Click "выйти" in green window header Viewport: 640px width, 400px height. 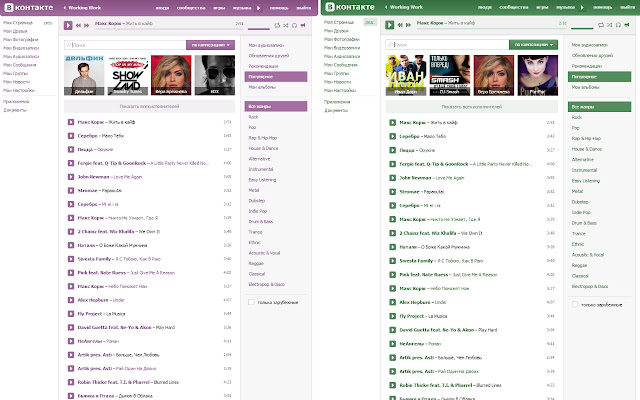[x=627, y=7]
